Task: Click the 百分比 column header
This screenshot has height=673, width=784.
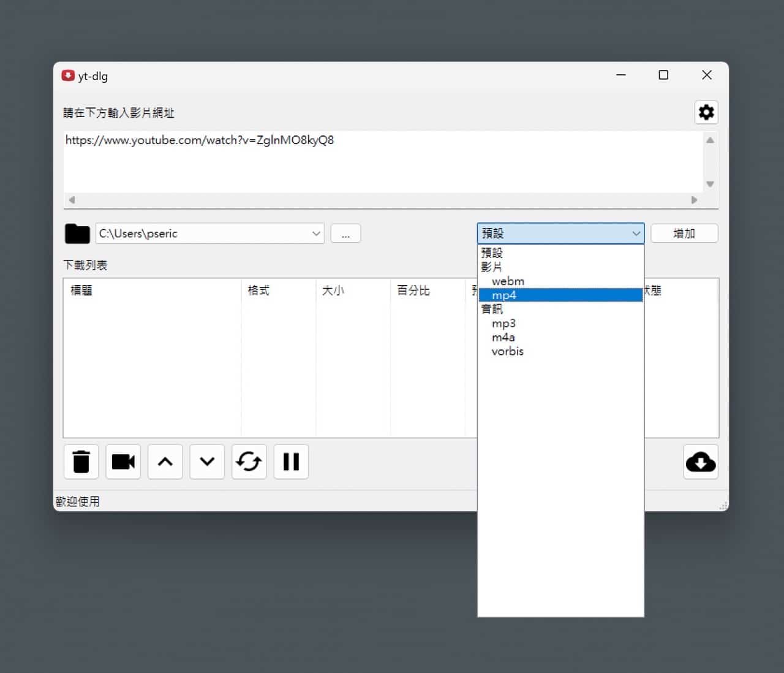Action: point(428,291)
